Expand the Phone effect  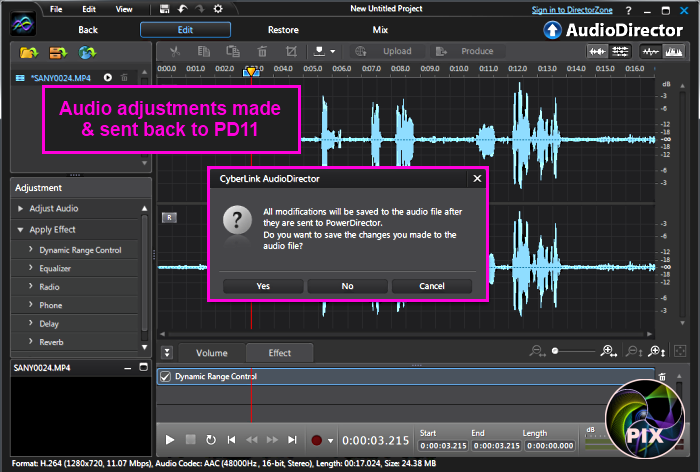pos(31,304)
